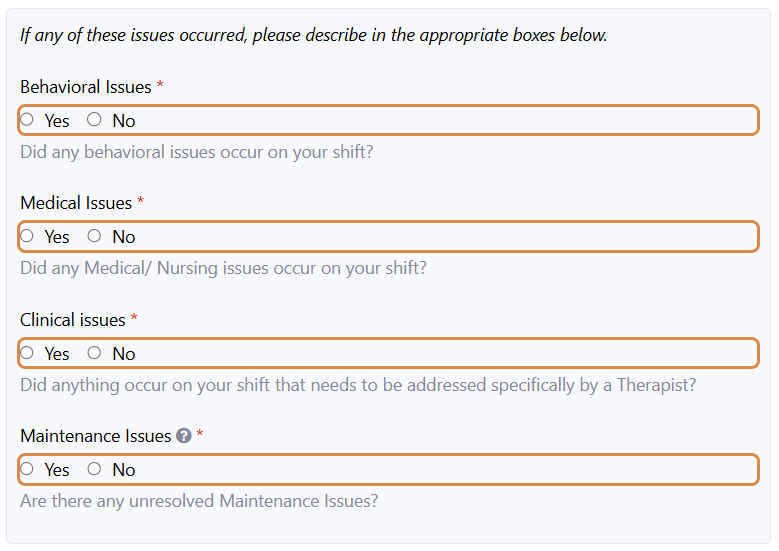Screen dimensions: 779x551
Task: Pick No for Maintenance Issues
Action: click(95, 469)
